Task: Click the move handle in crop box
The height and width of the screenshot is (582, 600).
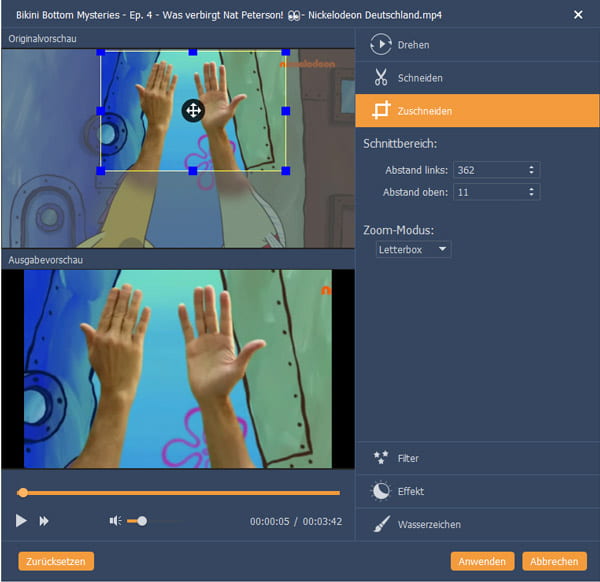Action: click(x=193, y=110)
